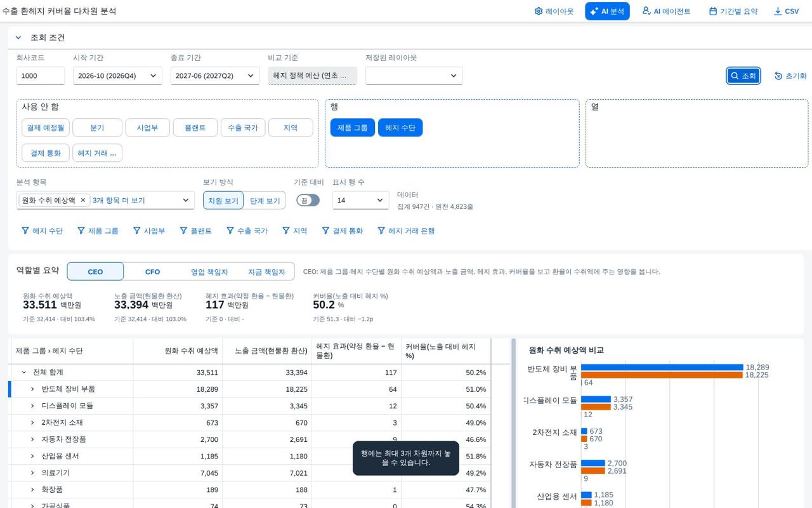
Task: Select the 차원 보기 view mode
Action: click(223, 201)
